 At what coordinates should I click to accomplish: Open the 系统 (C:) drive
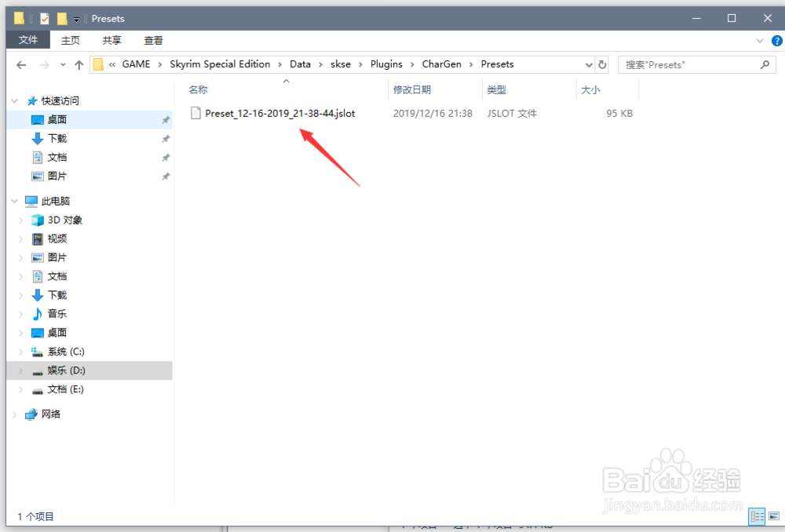coord(66,352)
